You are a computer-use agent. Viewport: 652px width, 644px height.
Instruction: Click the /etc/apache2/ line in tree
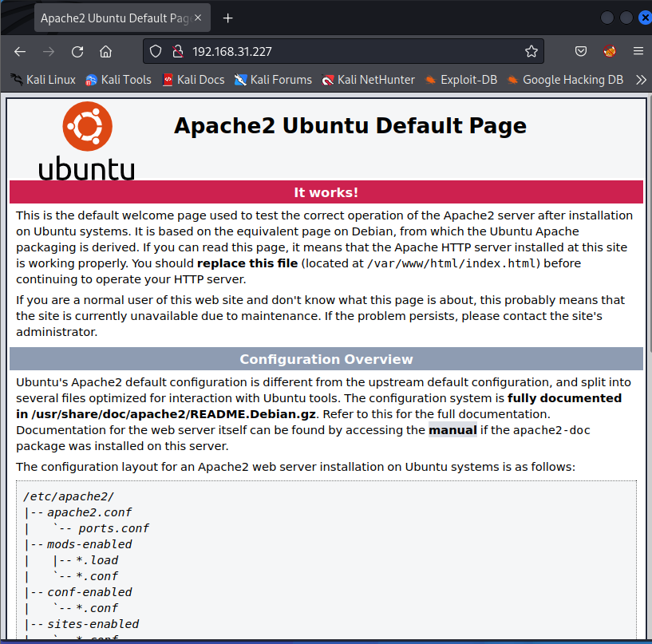click(69, 496)
